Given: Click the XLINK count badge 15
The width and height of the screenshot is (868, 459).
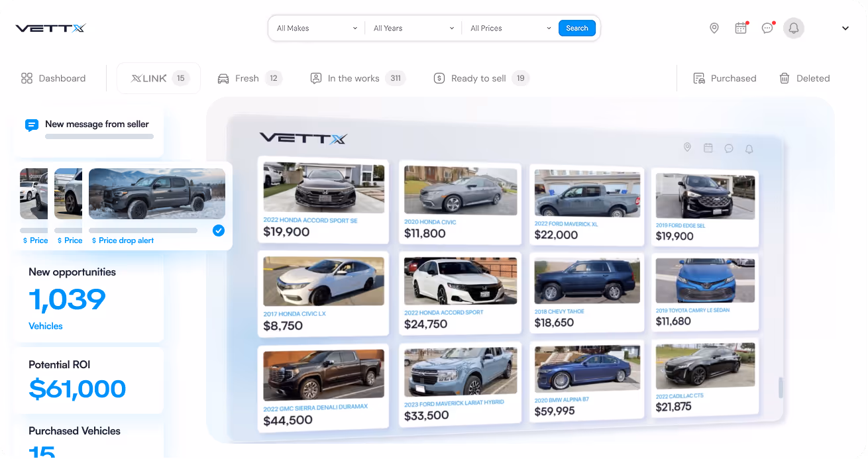Looking at the screenshot, I should click(x=181, y=78).
